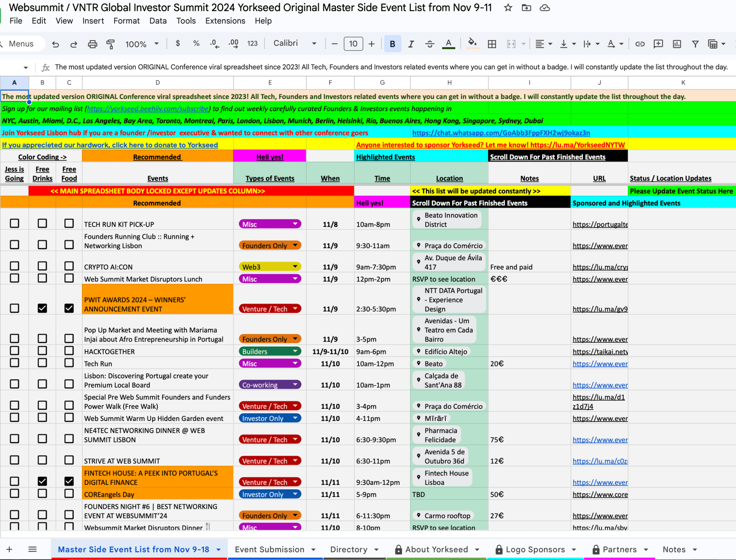Expand Web3 event type dropdown for CRYPTO AI:CON
Viewport: 736px width, 560px height.
click(295, 267)
